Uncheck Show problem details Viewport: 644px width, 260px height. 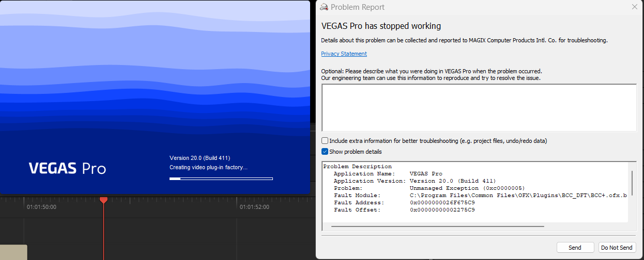pos(325,152)
